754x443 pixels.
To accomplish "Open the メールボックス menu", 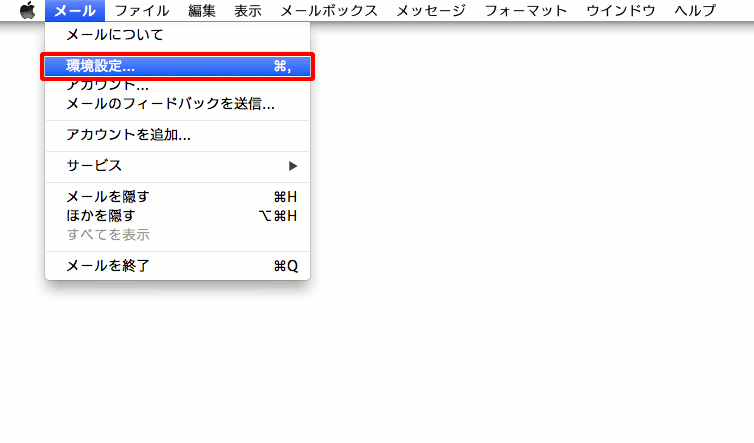I will coord(328,11).
